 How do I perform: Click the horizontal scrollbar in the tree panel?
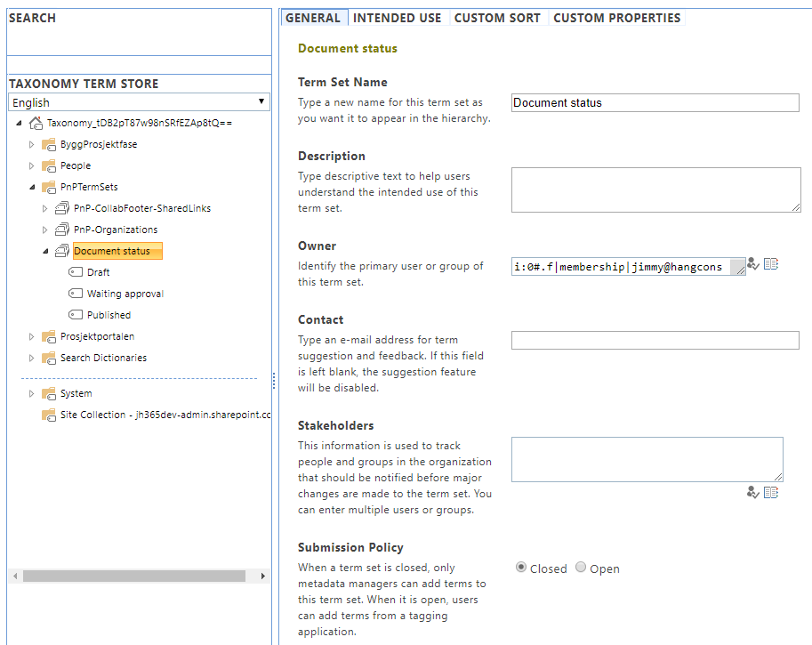coord(133,576)
